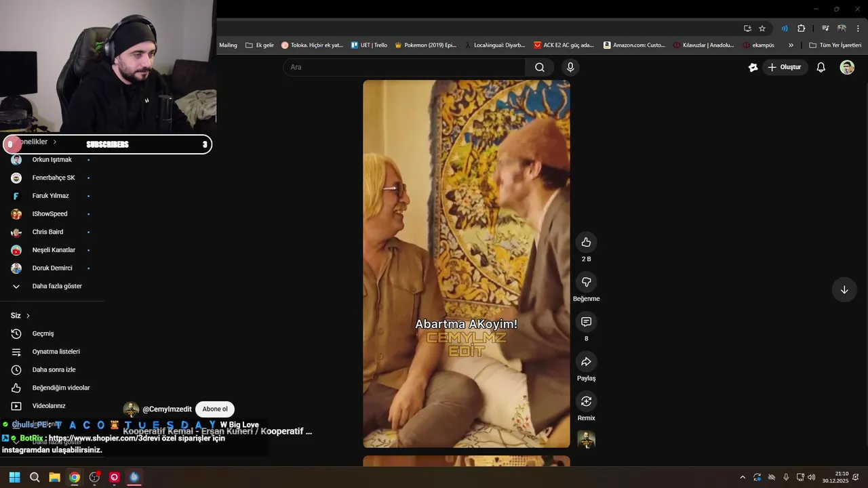Focus the Ara search field

[x=404, y=67]
